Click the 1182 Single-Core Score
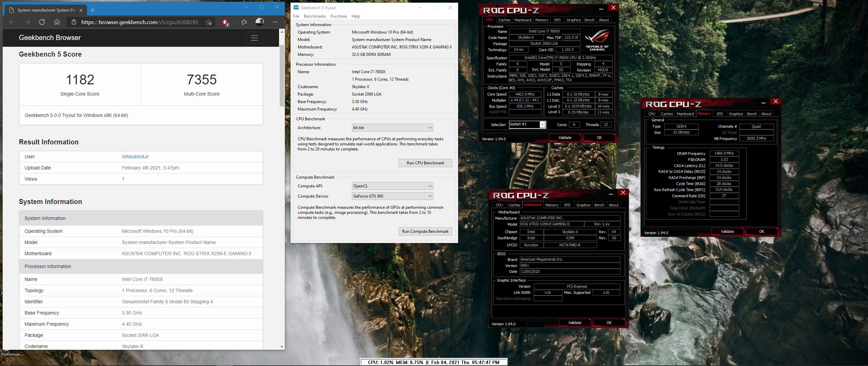Viewport: 868px width, 366px height. 80,80
